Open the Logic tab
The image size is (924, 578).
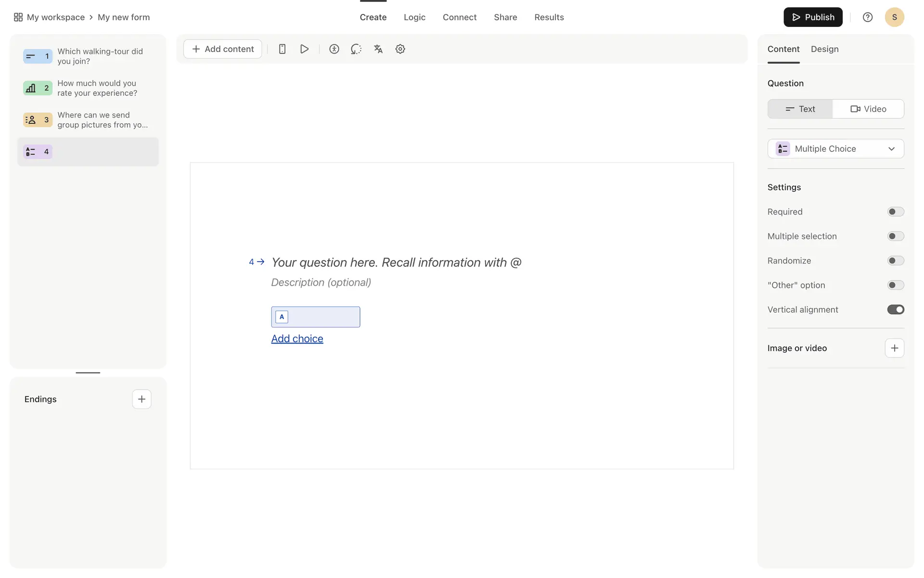(414, 17)
